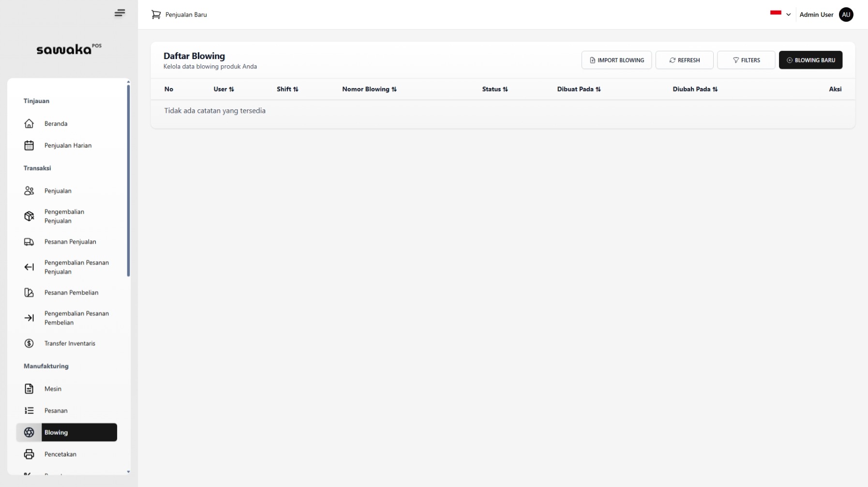Select the Beranda home icon
This screenshot has height=487, width=868.
click(29, 124)
